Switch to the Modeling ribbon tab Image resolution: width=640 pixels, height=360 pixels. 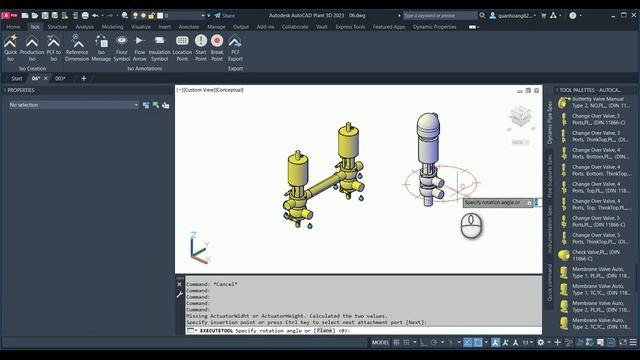click(x=112, y=27)
